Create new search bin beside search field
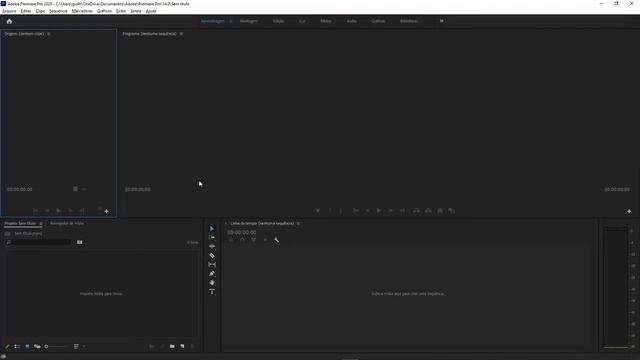640x360 pixels. (80, 242)
